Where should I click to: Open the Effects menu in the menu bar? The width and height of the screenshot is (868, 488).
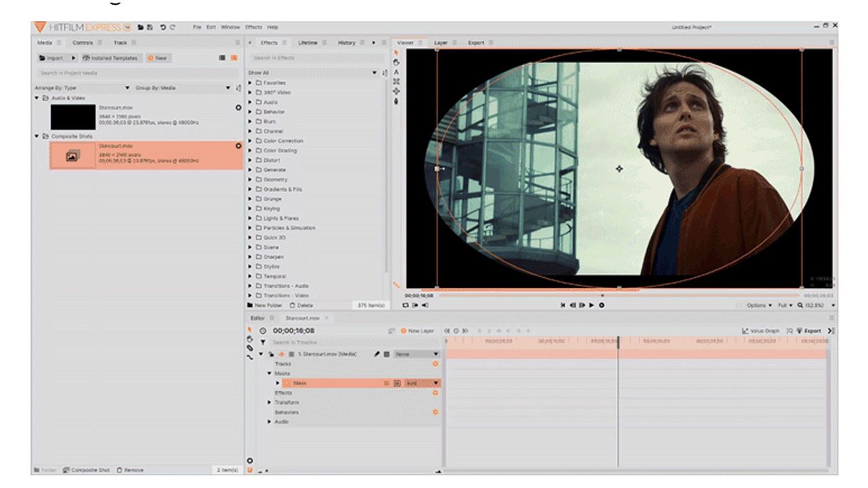pos(254,27)
